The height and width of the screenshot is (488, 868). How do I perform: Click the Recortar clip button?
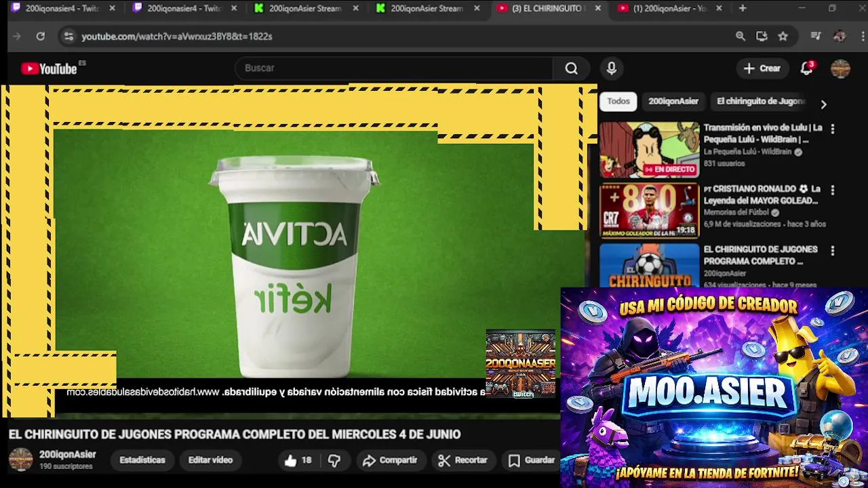(462, 460)
